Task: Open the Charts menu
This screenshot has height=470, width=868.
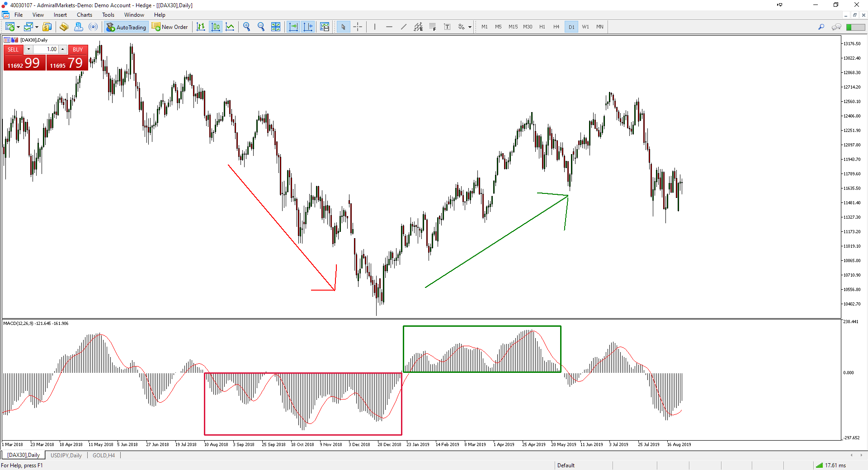Action: [x=84, y=14]
